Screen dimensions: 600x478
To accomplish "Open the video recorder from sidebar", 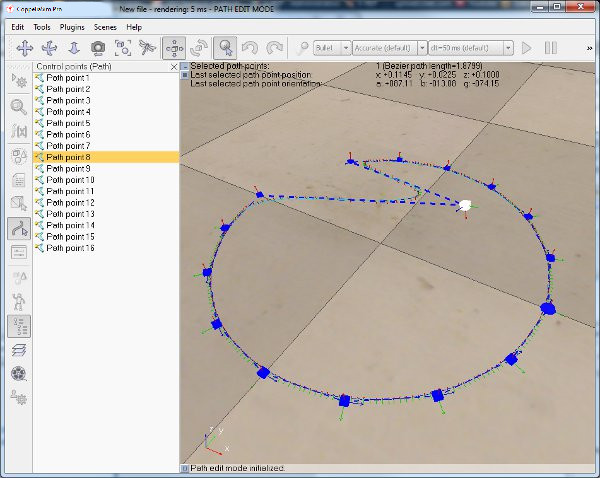I will tap(19, 374).
